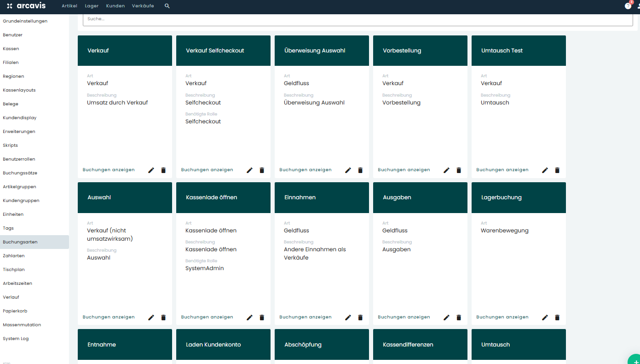Edit the Kassenlade öffnen booking type

tap(249, 318)
